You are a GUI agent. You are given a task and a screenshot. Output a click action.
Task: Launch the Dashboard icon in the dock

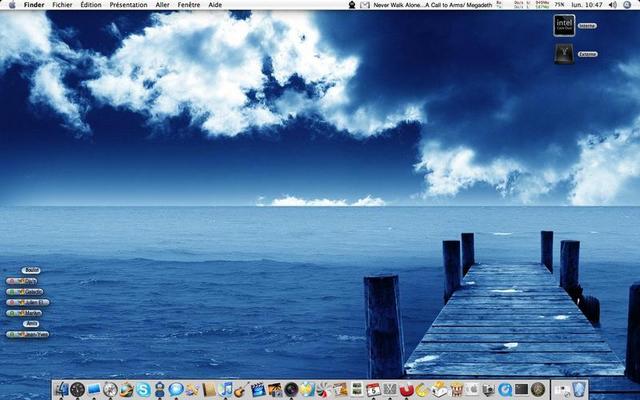pyautogui.click(x=77, y=389)
